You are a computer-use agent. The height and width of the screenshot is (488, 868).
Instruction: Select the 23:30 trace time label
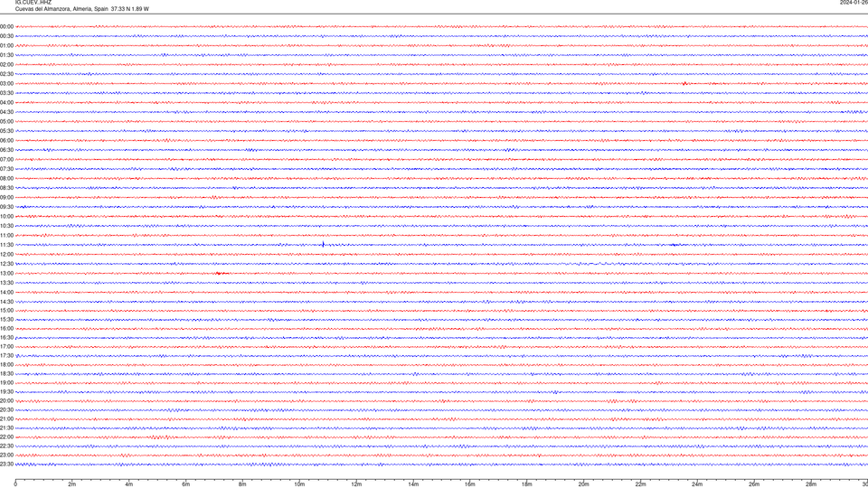coord(6,465)
